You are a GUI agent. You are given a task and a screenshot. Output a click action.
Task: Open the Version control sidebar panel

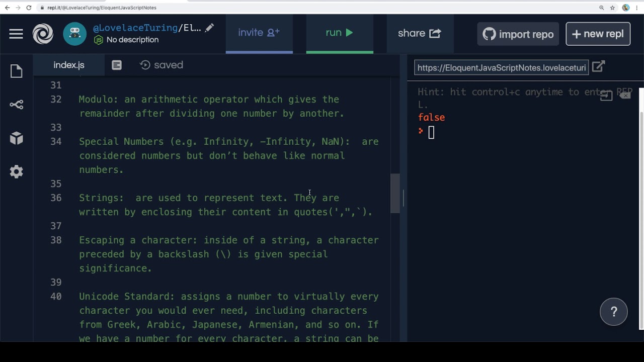pyautogui.click(x=16, y=105)
